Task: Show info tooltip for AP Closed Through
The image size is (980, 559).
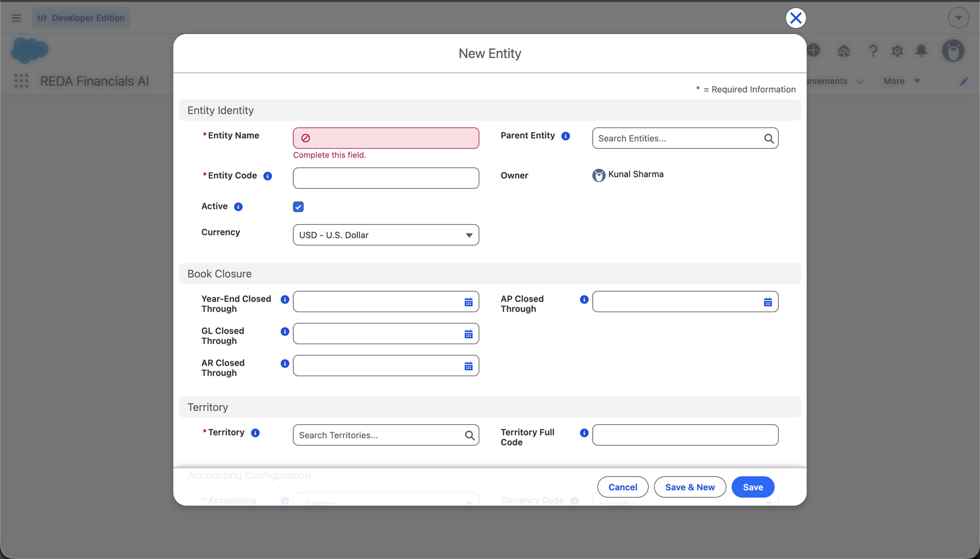Action: pyautogui.click(x=584, y=300)
